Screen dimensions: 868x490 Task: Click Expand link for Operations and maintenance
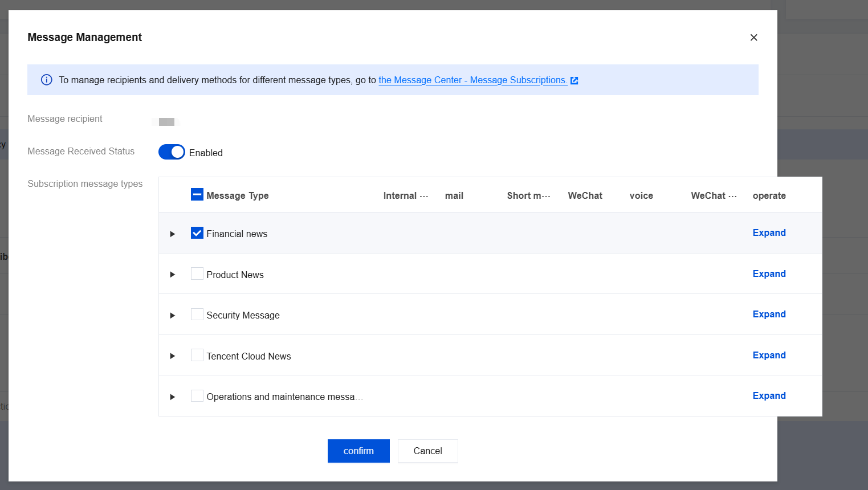(x=769, y=395)
